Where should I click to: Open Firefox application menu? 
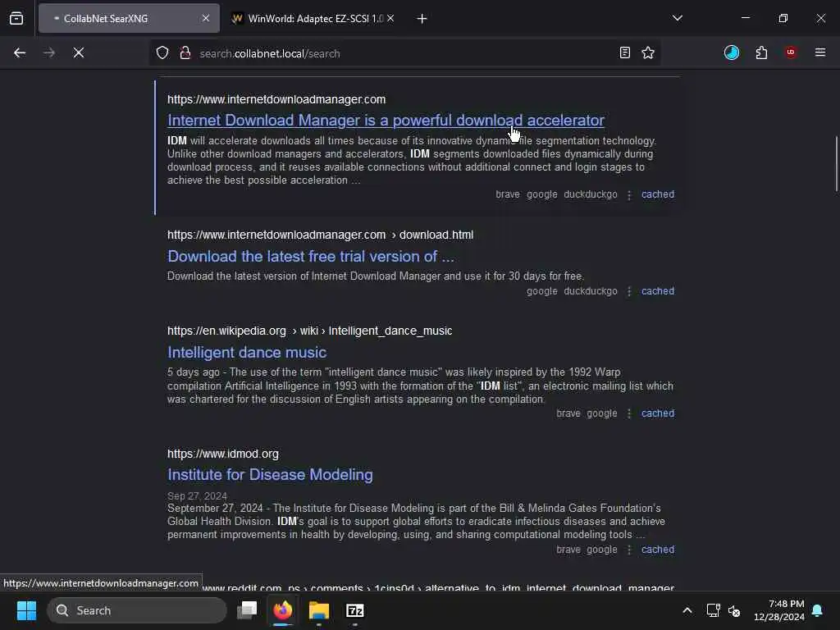820,52
